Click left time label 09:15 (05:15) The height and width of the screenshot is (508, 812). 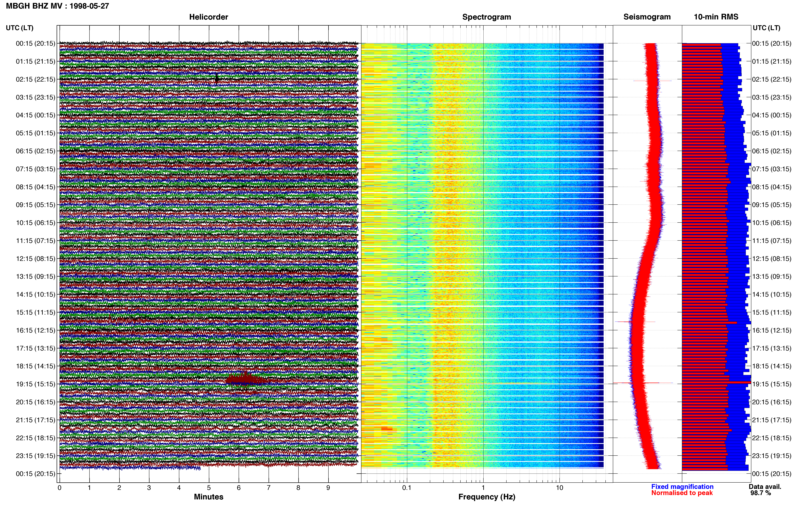point(36,205)
